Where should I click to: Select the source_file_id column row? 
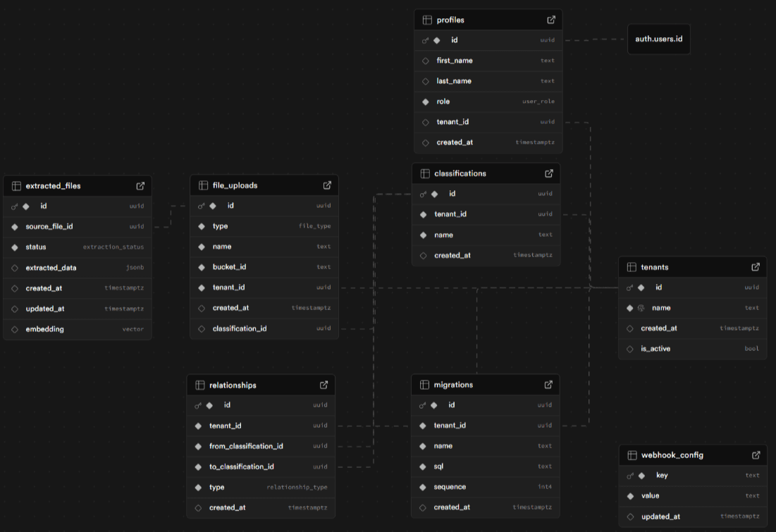[x=78, y=227]
